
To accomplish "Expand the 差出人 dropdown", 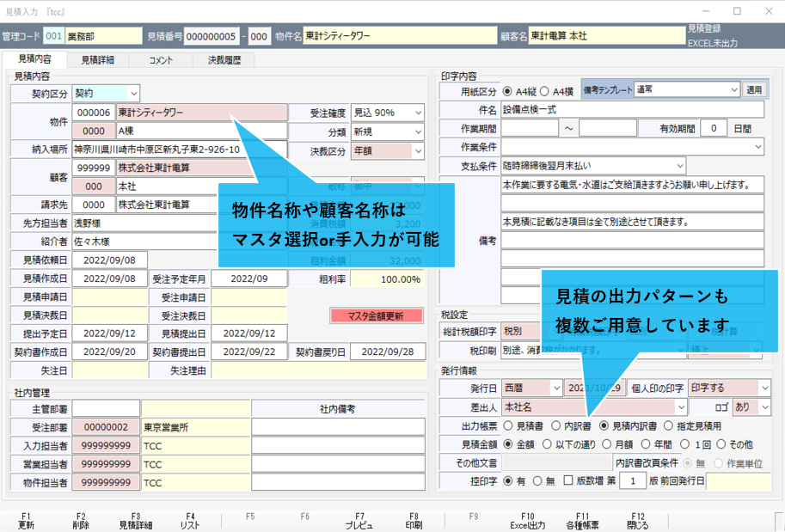I will pyautogui.click(x=681, y=407).
